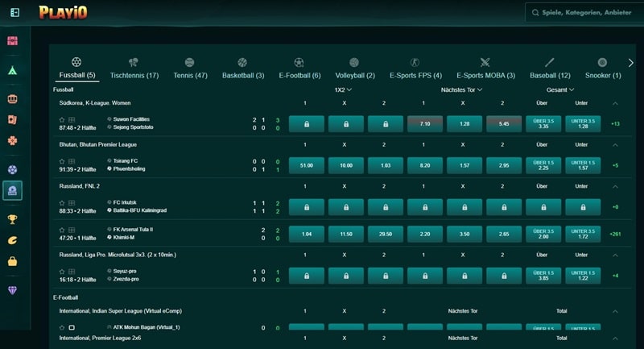Pick Über 3.5 at 3.35 for Suwon match
The height and width of the screenshot is (349, 644).
tap(543, 124)
